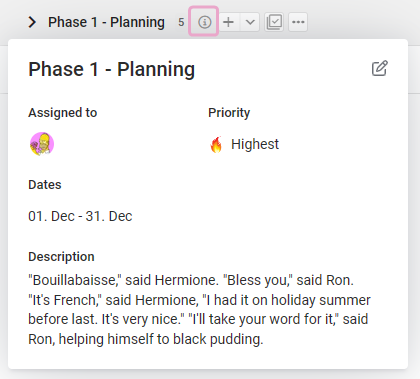420x379 pixels.
Task: Click the Assigned to label
Action: click(63, 113)
